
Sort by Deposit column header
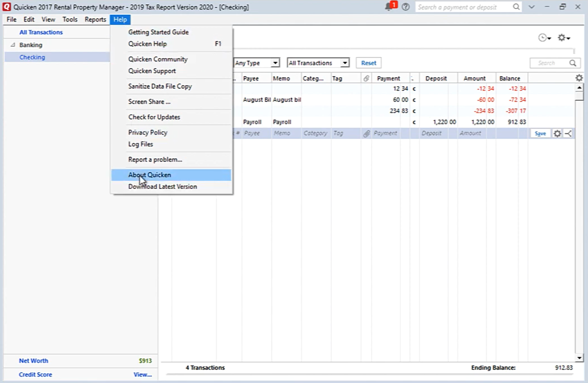point(438,79)
